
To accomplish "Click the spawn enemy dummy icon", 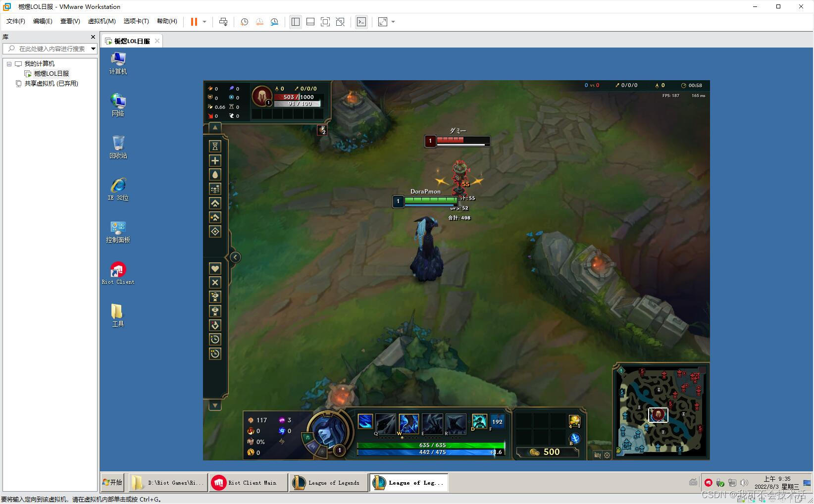I will pyautogui.click(x=215, y=311).
